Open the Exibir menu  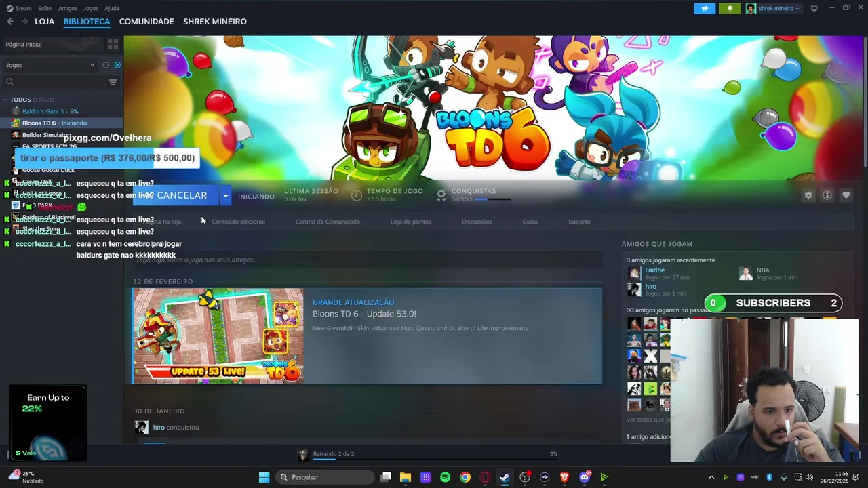(x=45, y=8)
